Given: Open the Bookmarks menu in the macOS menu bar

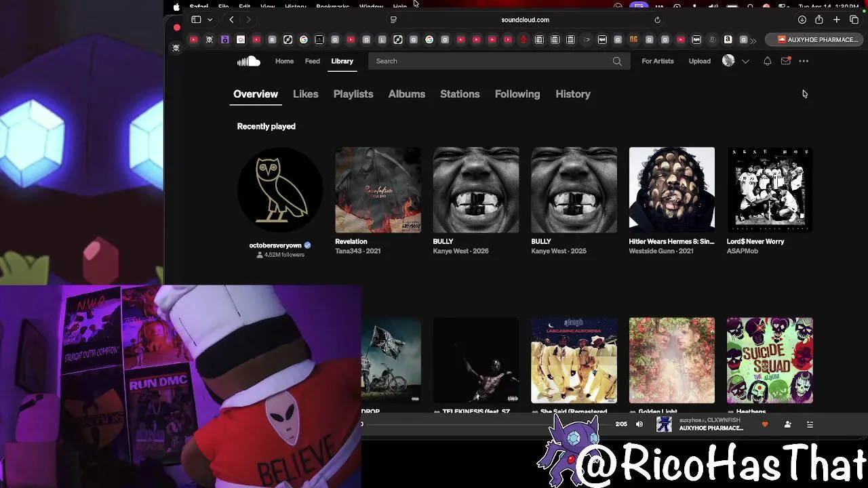Looking at the screenshot, I should point(332,7).
